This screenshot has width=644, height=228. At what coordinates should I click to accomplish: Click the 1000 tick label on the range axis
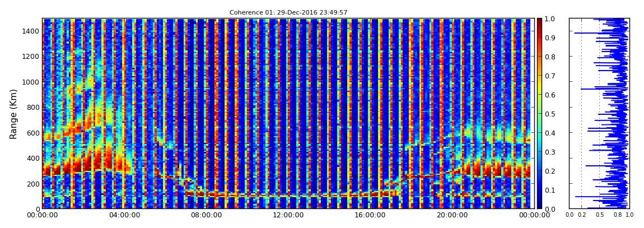click(30, 82)
